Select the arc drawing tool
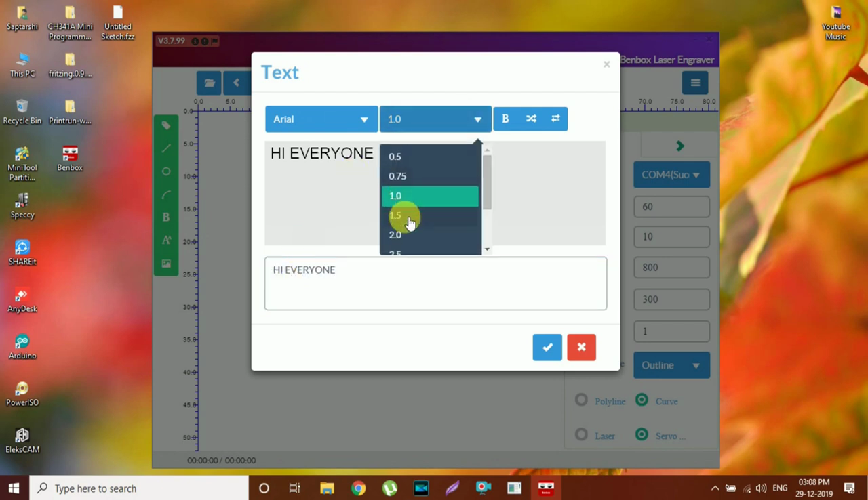Viewport: 868px width, 500px height. pos(166,194)
